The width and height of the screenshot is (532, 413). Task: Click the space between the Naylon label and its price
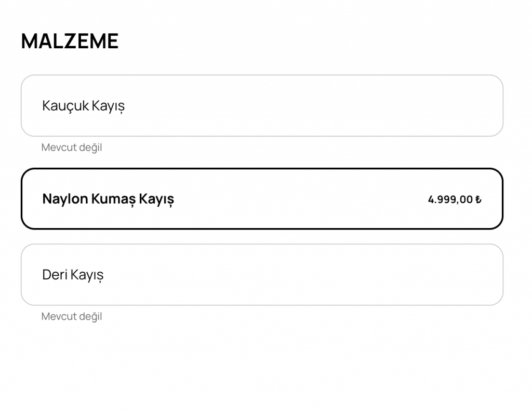click(300, 199)
